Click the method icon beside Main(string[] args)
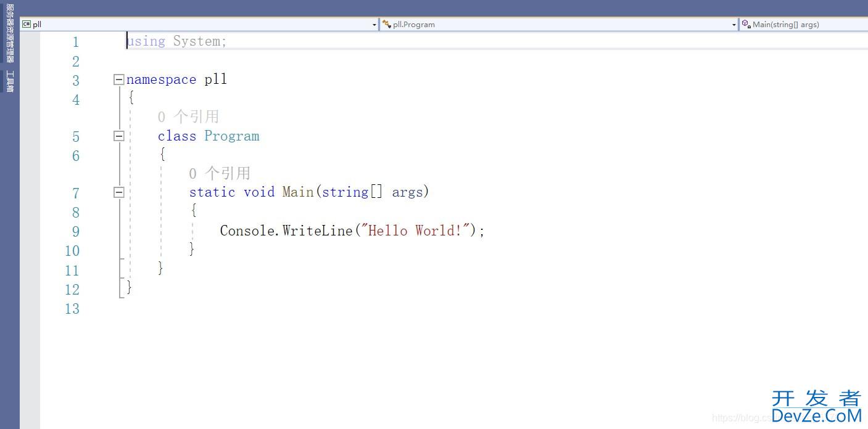This screenshot has width=868, height=429. (746, 24)
